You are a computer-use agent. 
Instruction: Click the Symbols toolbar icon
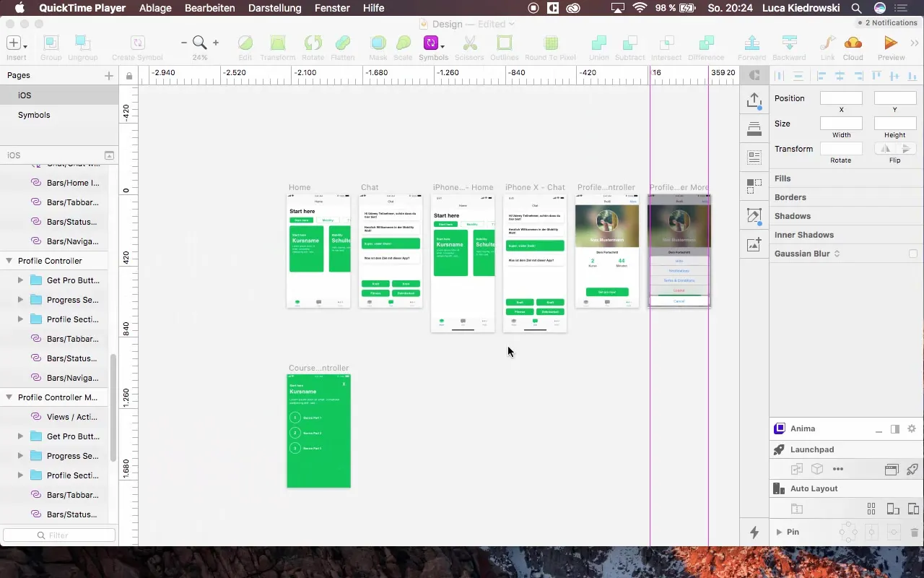(431, 43)
